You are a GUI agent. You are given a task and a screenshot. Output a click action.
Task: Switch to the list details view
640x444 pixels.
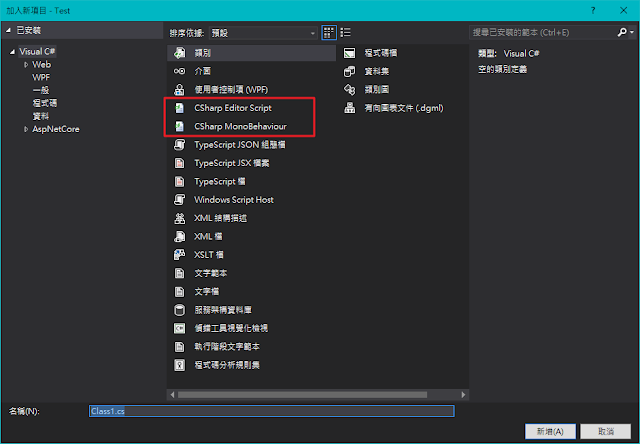[x=346, y=33]
